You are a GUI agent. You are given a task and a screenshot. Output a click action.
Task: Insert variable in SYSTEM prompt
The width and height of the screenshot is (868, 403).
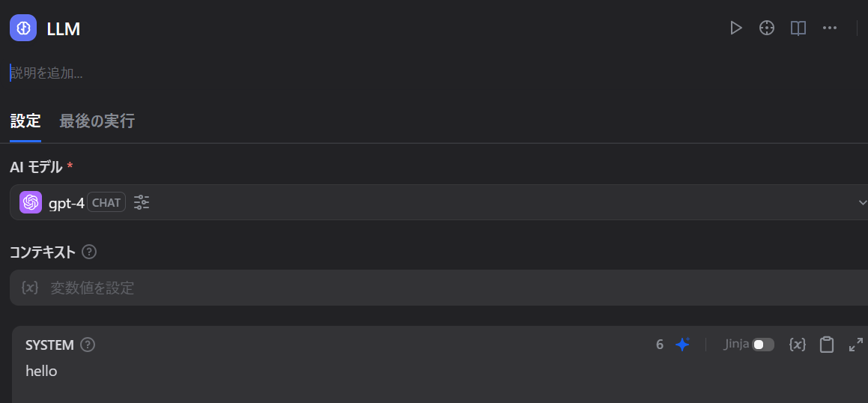pyautogui.click(x=798, y=345)
